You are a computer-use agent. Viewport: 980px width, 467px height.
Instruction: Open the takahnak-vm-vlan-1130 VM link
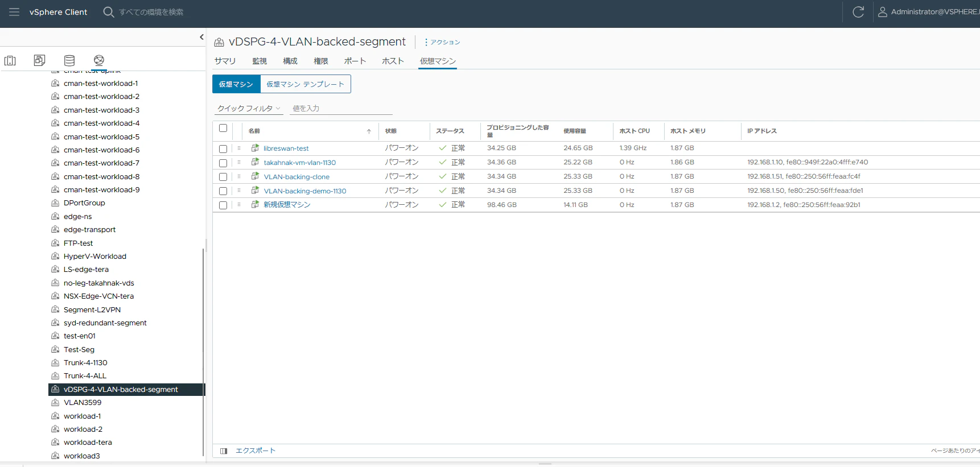(x=300, y=163)
